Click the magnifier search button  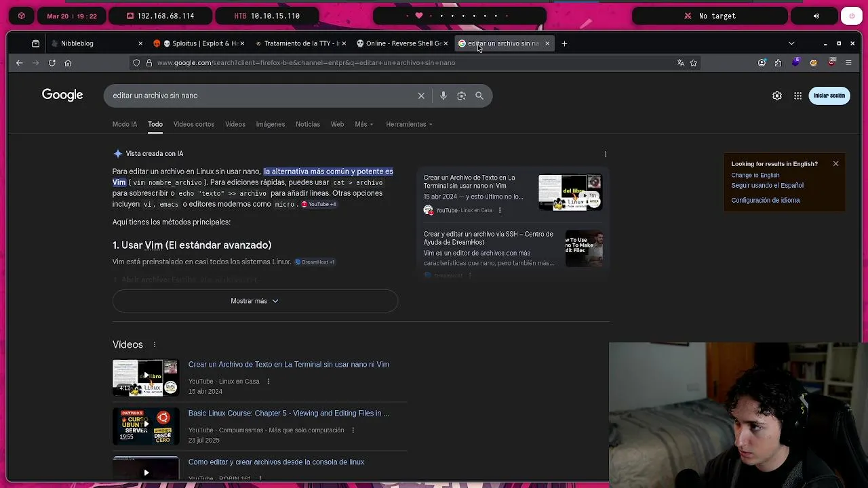coord(479,96)
